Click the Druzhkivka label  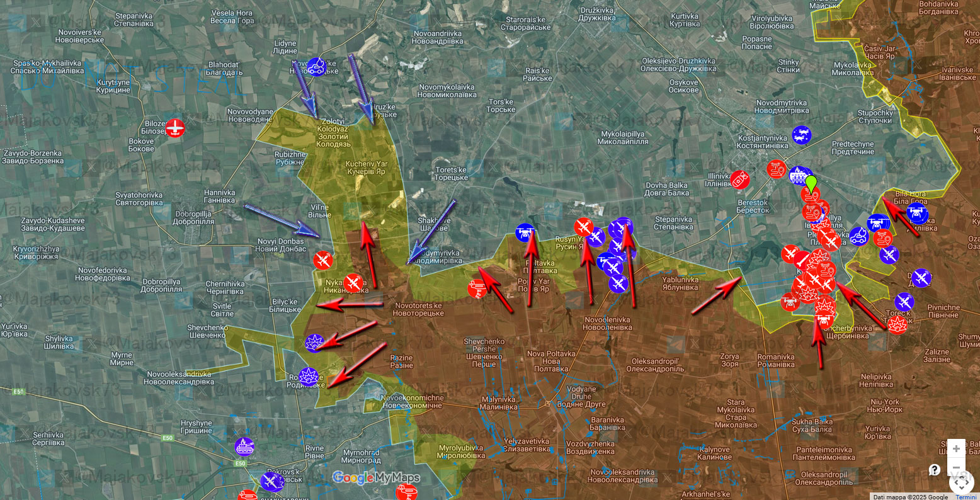pos(597,14)
